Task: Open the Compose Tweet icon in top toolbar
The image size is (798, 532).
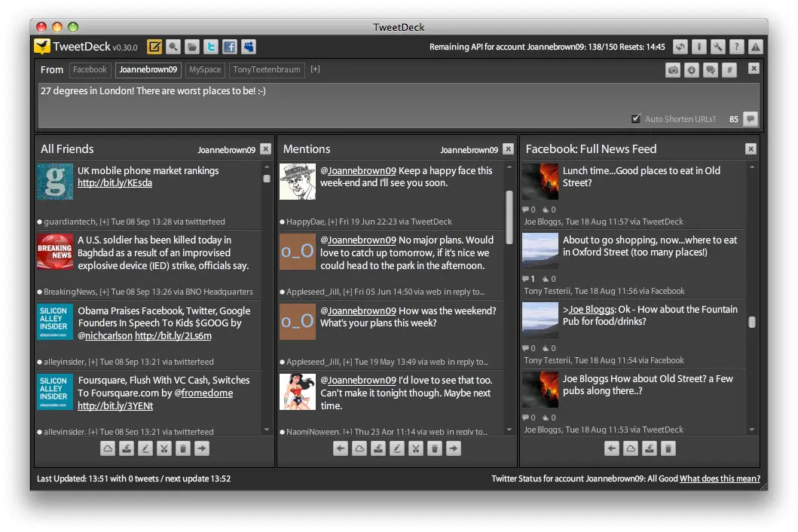Action: coord(154,47)
